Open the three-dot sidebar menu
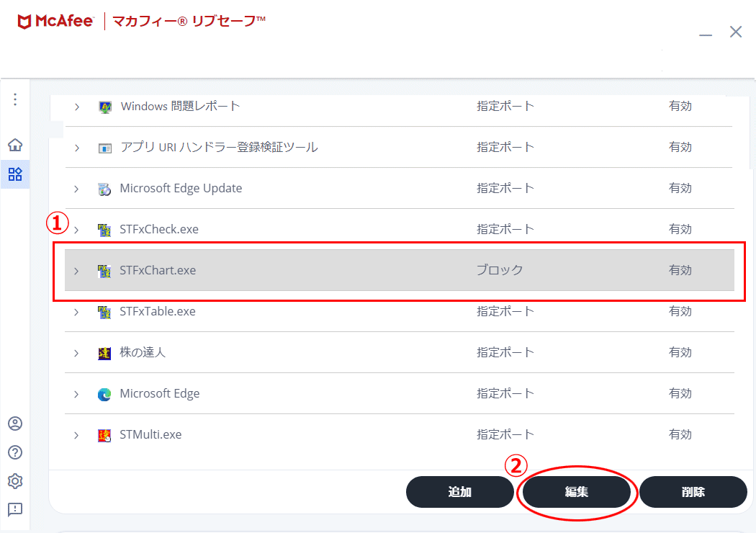Screen dimensions: 756x533 [x=15, y=99]
